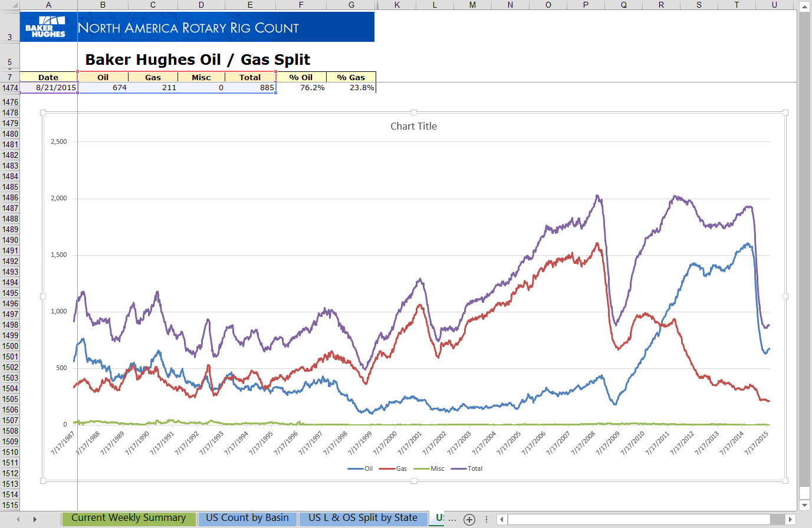Click the New Sheet plus icon
This screenshot has width=812, height=528.
[x=469, y=519]
